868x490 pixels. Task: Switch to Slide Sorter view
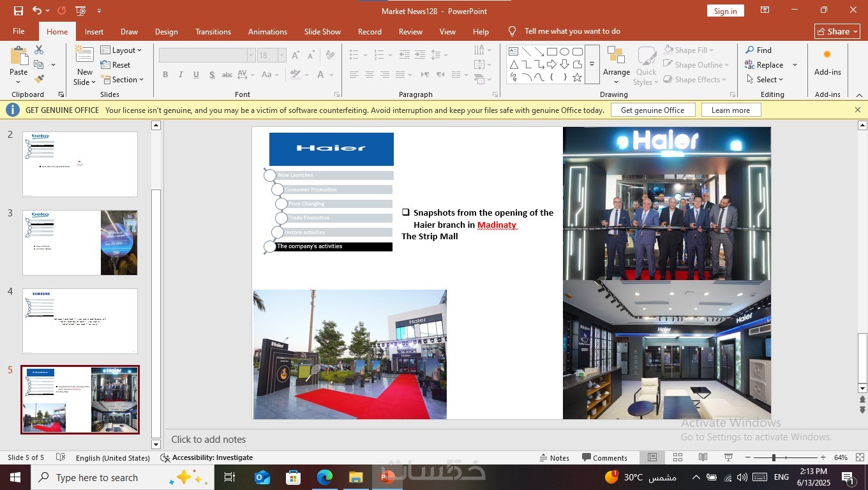point(678,457)
